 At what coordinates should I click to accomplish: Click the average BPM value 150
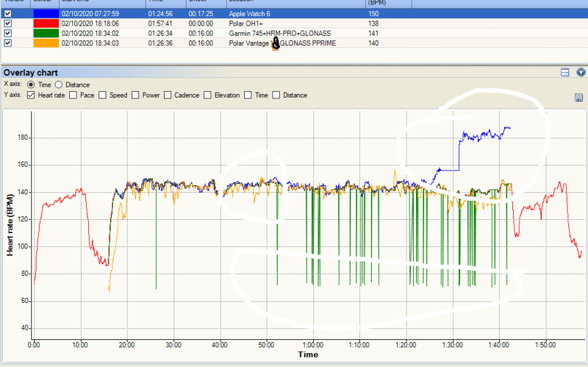(x=373, y=13)
